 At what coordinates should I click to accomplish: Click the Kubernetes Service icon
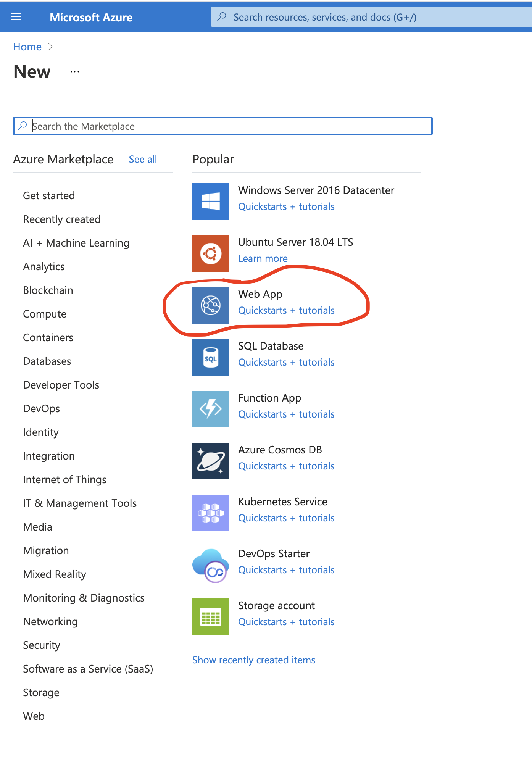coord(211,513)
